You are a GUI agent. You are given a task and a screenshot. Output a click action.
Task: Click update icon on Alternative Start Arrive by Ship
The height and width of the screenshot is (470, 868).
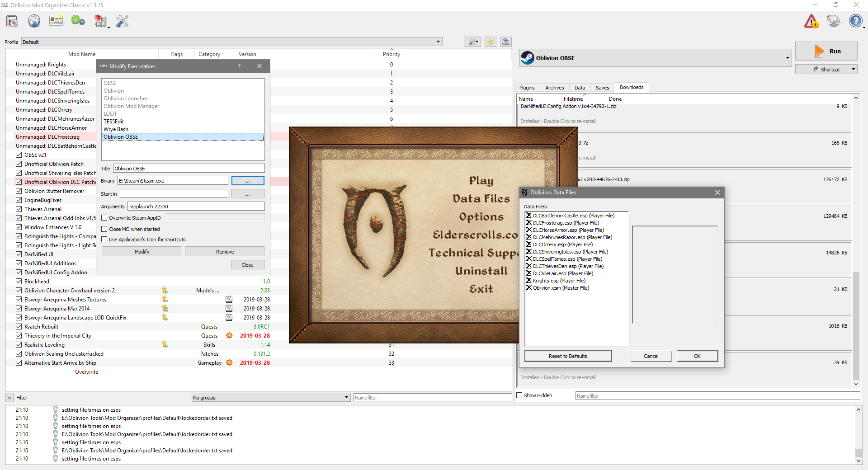pyautogui.click(x=229, y=362)
